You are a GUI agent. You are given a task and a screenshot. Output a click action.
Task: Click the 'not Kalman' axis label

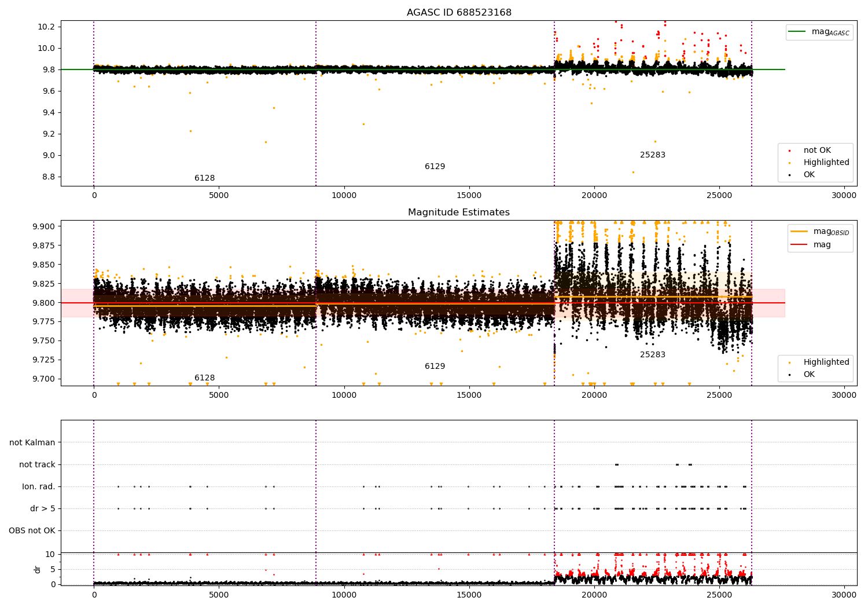(32, 443)
